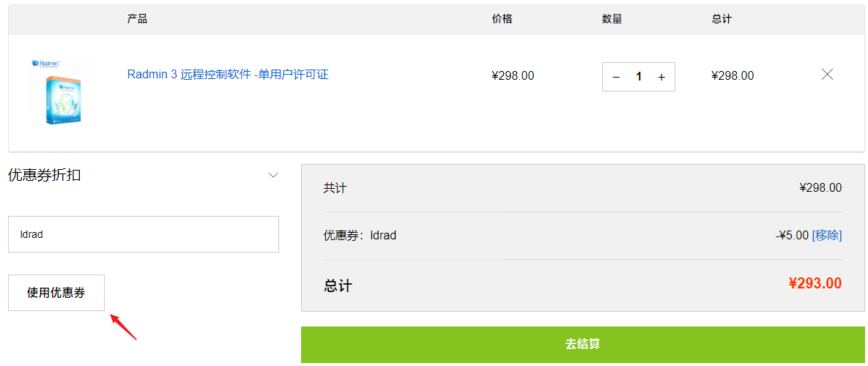Click the 产品 column header
The height and width of the screenshot is (366, 868).
point(137,19)
